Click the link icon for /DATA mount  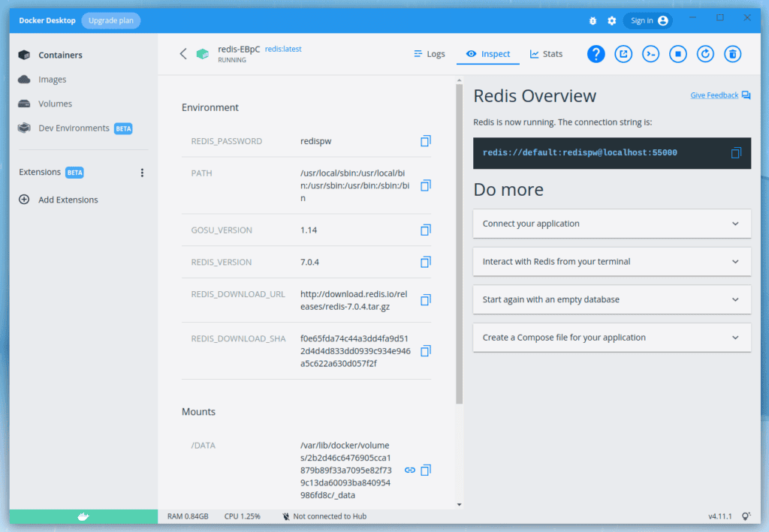[x=410, y=470]
